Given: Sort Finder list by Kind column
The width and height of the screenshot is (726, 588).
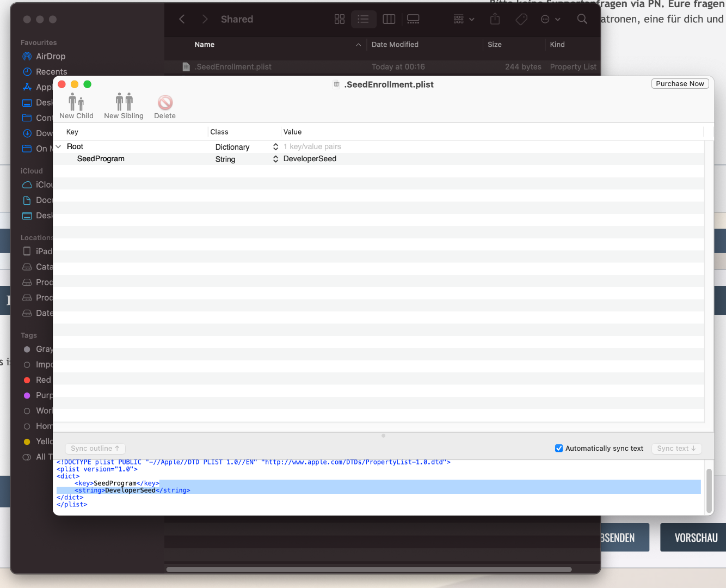Looking at the screenshot, I should (x=557, y=45).
